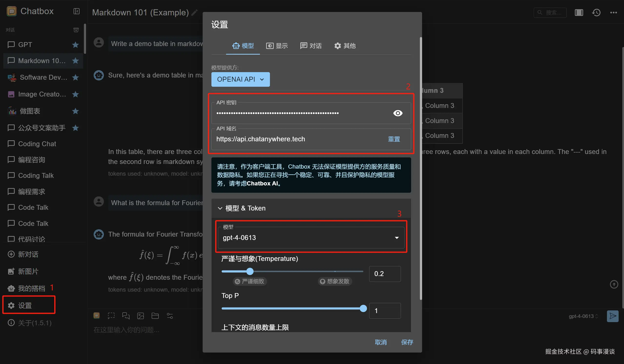This screenshot has width=624, height=364.
Task: Show the API key with eye icon
Action: coord(398,113)
